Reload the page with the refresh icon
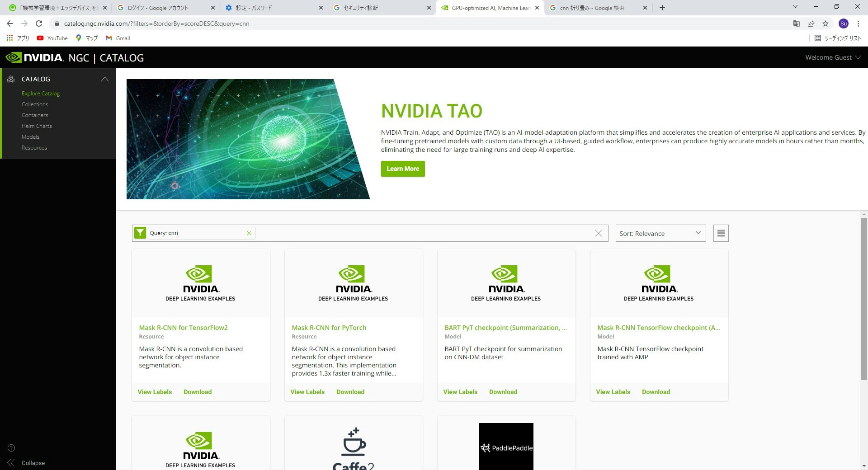The height and width of the screenshot is (470, 868). [38, 23]
